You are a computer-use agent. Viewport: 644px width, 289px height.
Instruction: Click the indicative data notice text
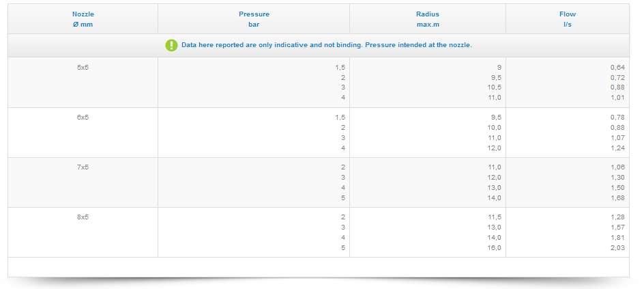pyautogui.click(x=327, y=45)
